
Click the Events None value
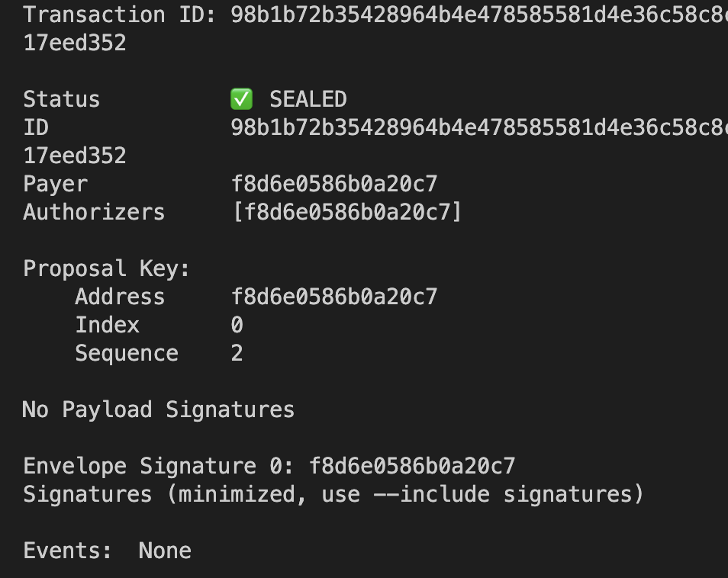click(x=165, y=551)
